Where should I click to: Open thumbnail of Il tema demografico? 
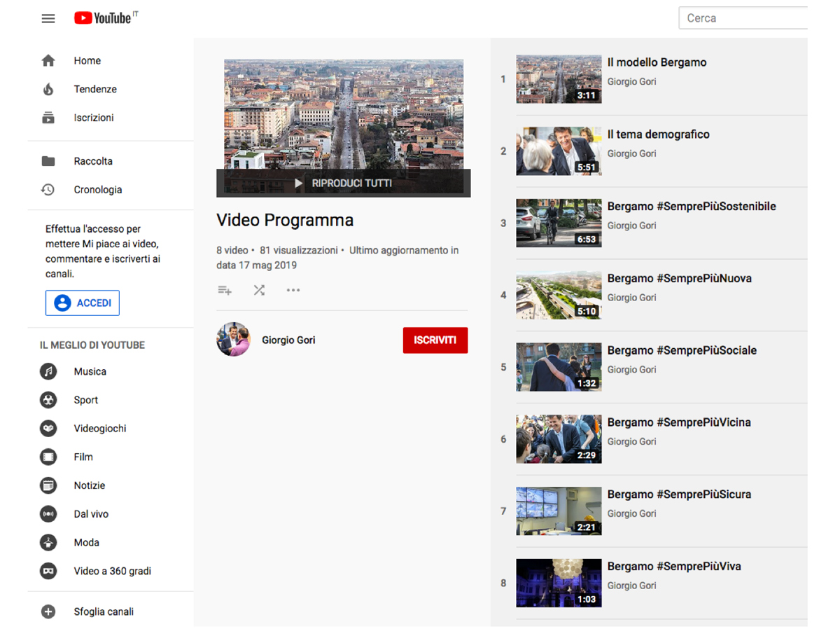(x=559, y=151)
